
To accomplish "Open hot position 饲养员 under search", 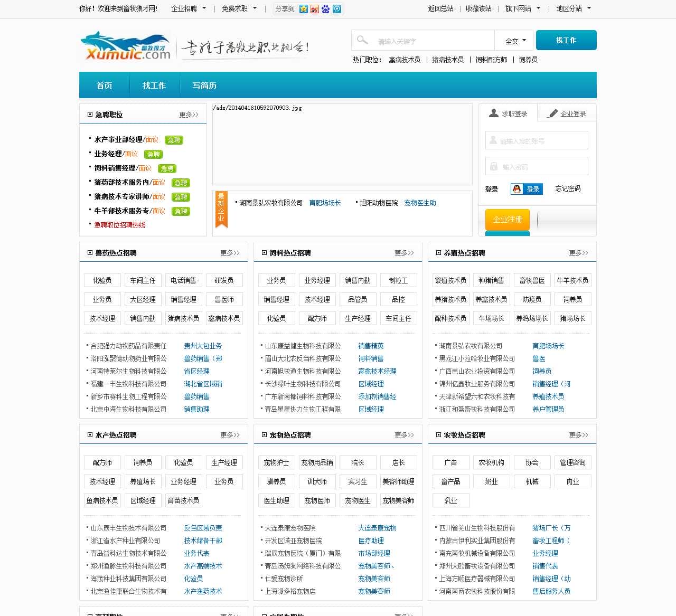I will tap(528, 60).
